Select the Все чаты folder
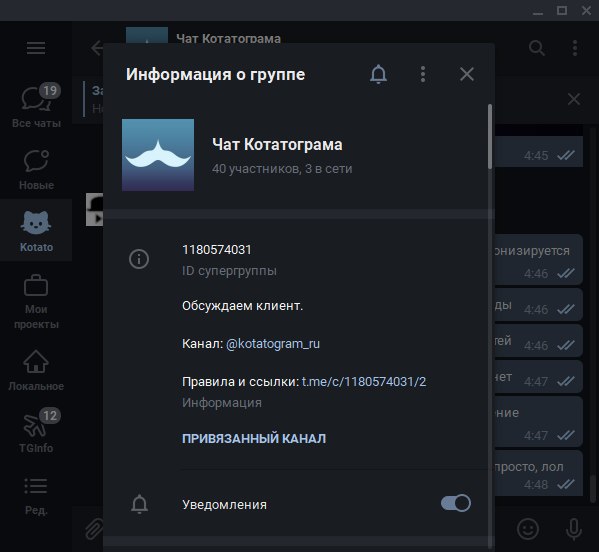This screenshot has width=599, height=552. [36, 105]
